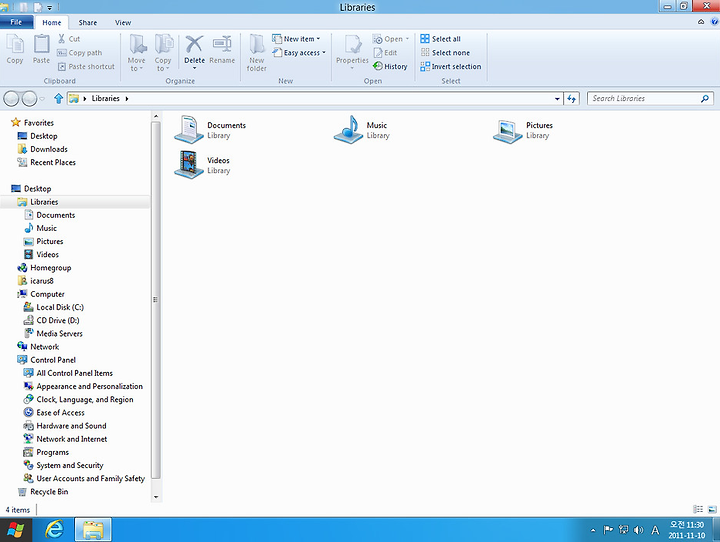Click the volume speaker tray icon
Image resolution: width=720 pixels, height=542 pixels.
638,530
